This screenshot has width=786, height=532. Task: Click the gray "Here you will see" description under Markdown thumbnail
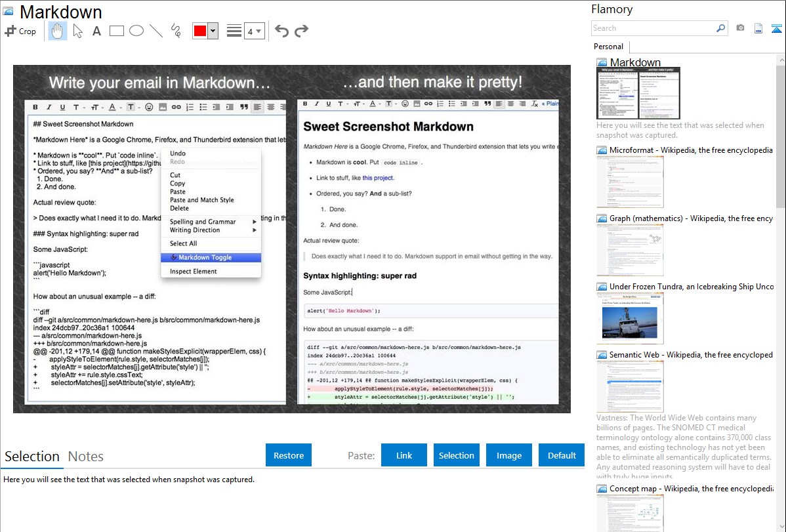click(680, 131)
